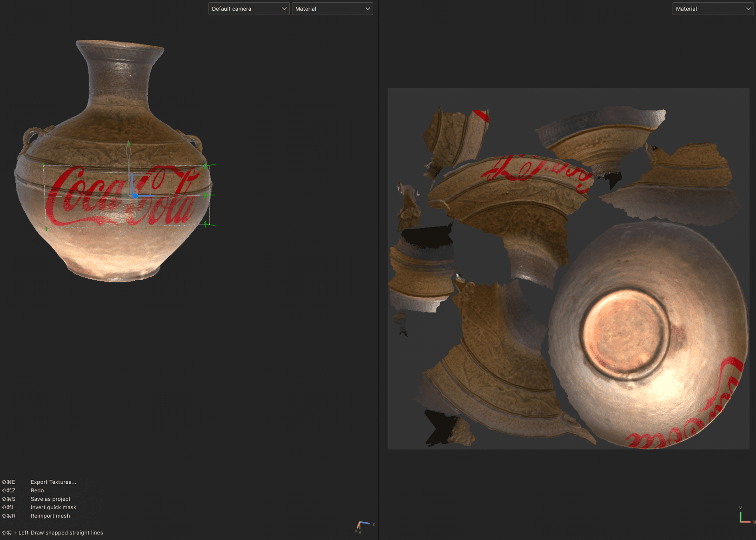756x540 pixels.
Task: Click the 'Export Textures...' shortcut hint
Action: pyautogui.click(x=54, y=482)
